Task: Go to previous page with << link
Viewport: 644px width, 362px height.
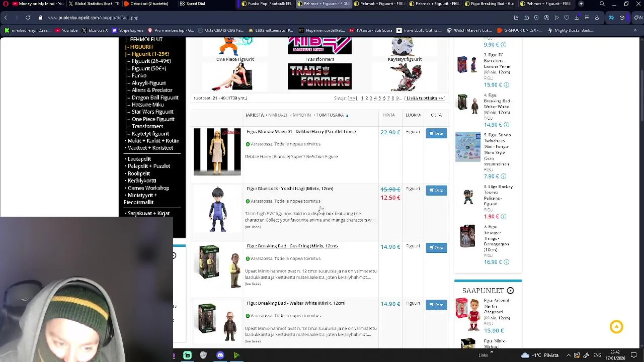Action: (x=352, y=98)
